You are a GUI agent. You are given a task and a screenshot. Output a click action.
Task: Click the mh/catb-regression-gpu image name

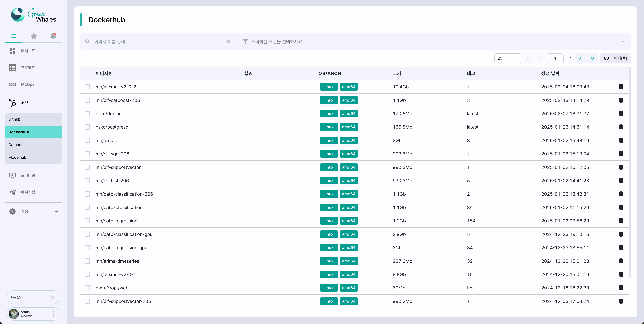(121, 248)
